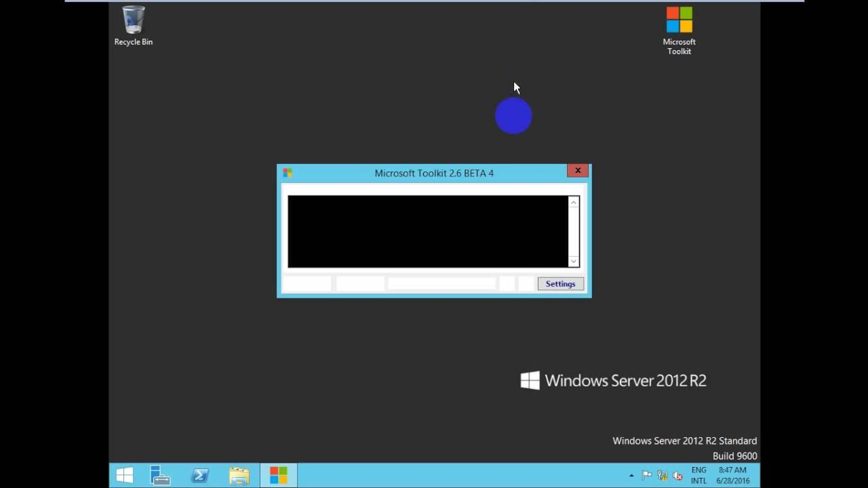Screen dimensions: 868x488
Task: Click Toolkit window title bar icon
Action: [288, 173]
